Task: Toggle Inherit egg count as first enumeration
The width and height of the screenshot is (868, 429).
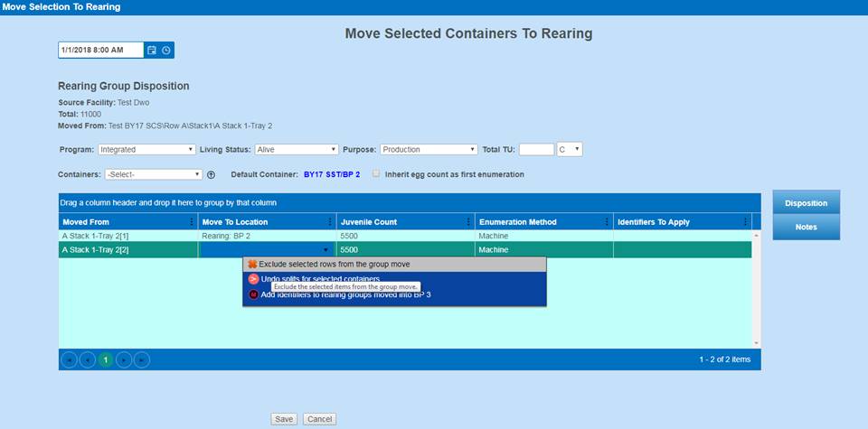Action: click(x=376, y=174)
